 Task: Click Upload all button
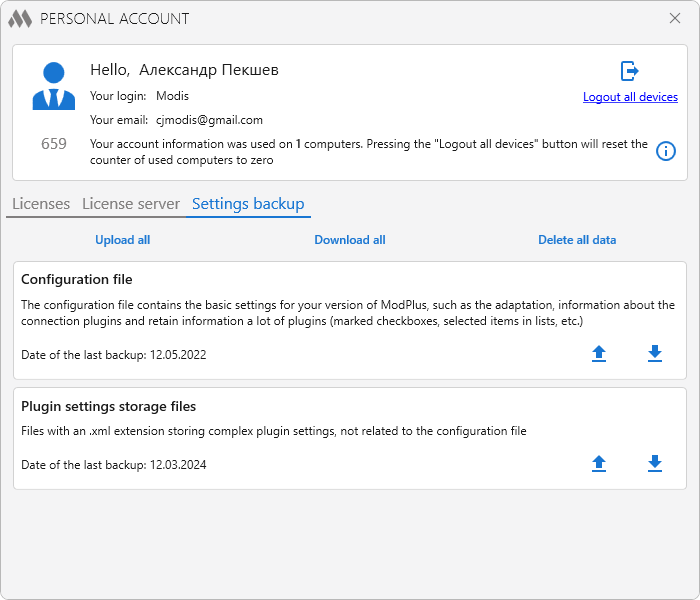(x=123, y=240)
